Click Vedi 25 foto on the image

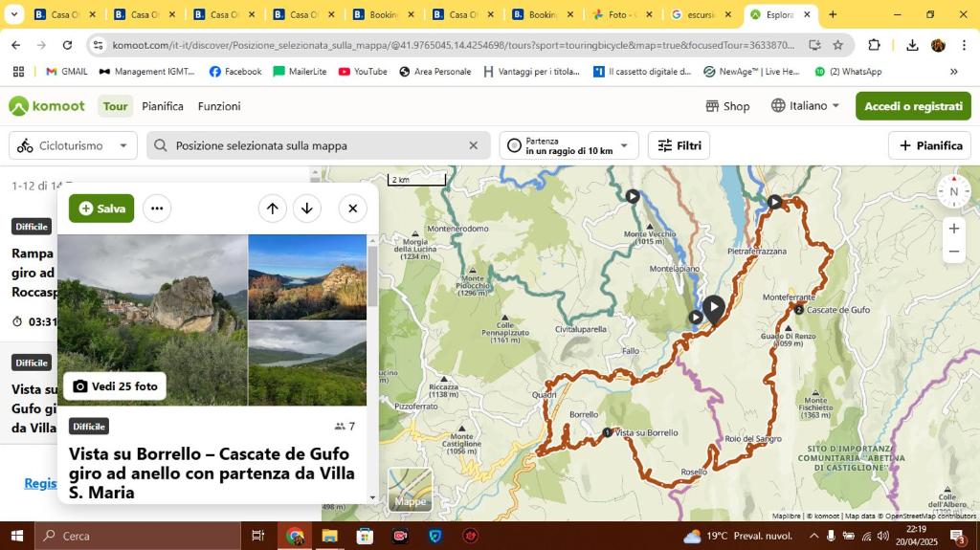tap(115, 386)
